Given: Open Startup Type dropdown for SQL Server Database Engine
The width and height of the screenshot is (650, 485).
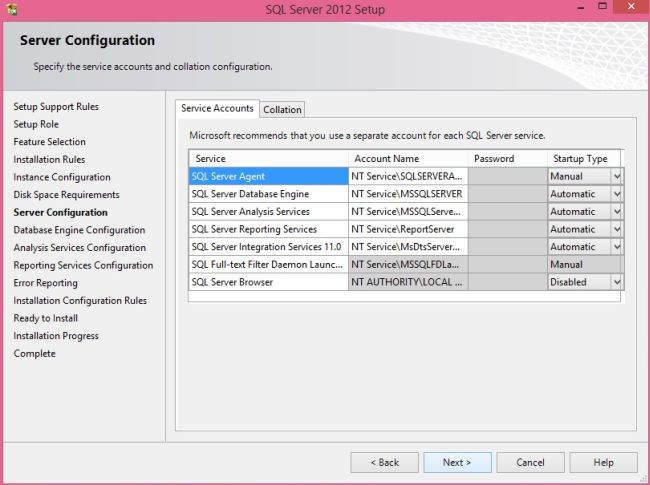Looking at the screenshot, I should 617,194.
